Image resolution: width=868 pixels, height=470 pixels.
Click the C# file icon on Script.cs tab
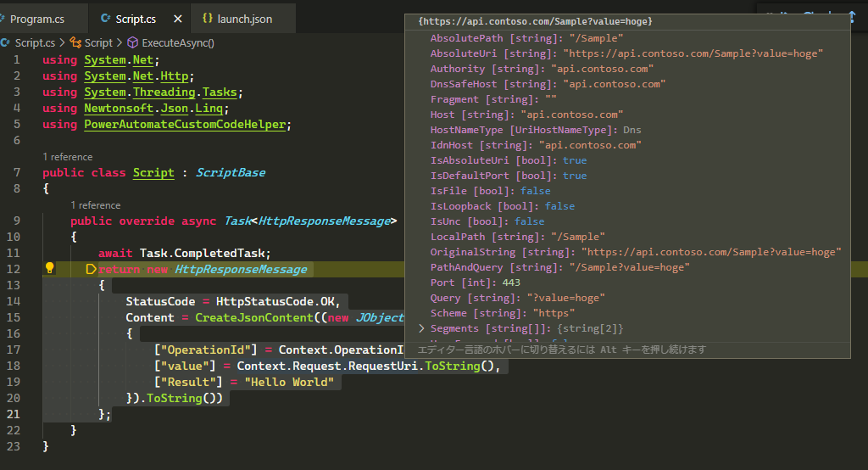pos(105,19)
